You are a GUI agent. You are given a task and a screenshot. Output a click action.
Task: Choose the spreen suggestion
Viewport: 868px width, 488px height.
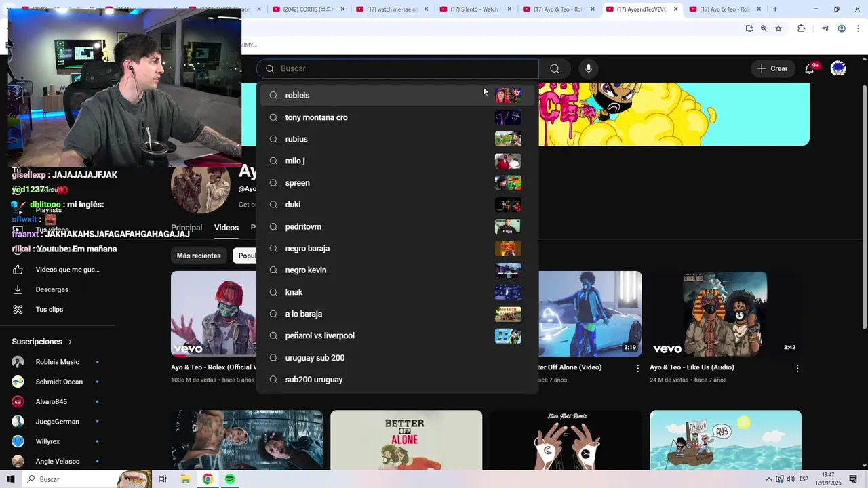pos(397,183)
